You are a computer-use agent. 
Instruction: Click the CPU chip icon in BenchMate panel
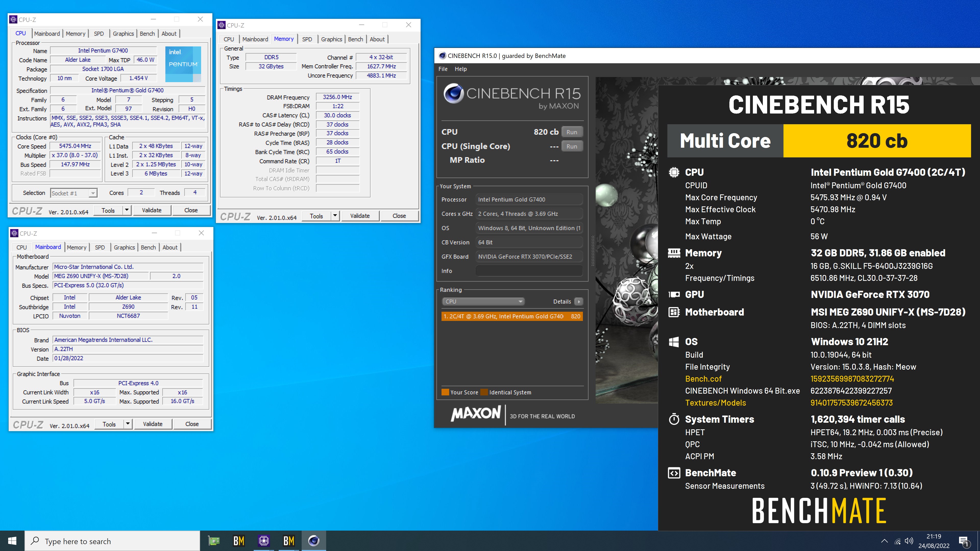(674, 172)
